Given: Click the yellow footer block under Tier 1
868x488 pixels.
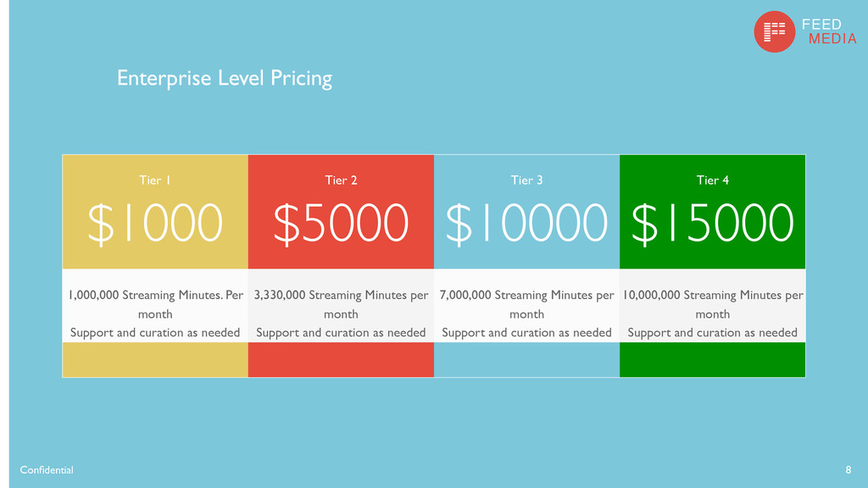Looking at the screenshot, I should tap(155, 359).
